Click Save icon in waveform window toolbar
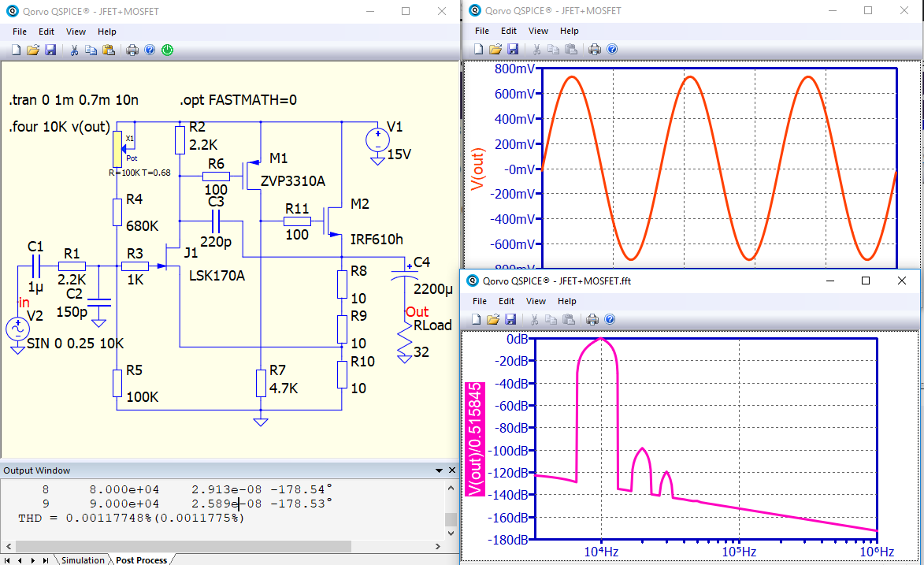Viewport: 924px width, 565px height. pyautogui.click(x=513, y=49)
